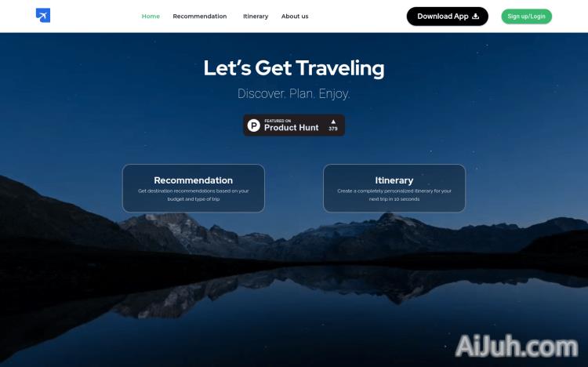This screenshot has width=588, height=367.
Task: Click the Product Hunt circular P logo
Action: click(x=254, y=125)
